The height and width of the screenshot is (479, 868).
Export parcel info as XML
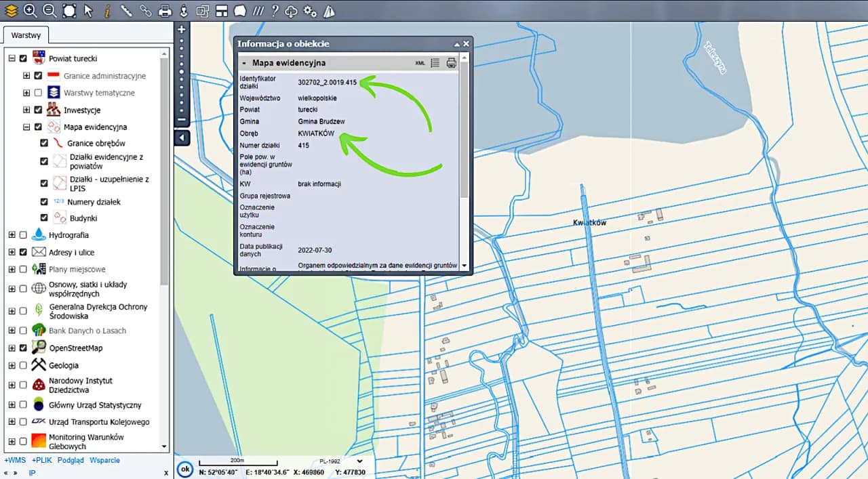(x=420, y=63)
